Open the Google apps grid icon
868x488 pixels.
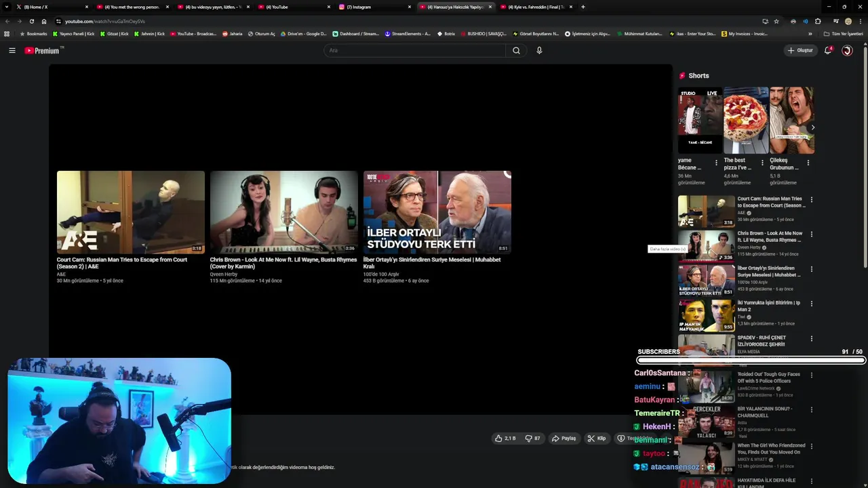[x=7, y=34]
